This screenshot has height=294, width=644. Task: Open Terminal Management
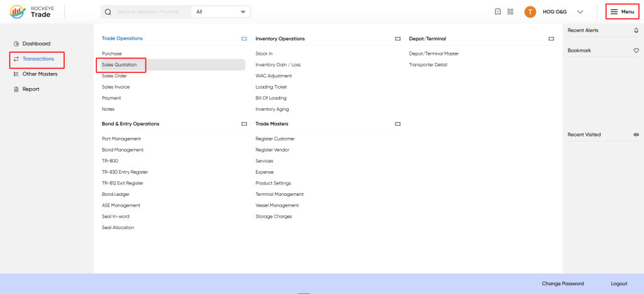280,195
